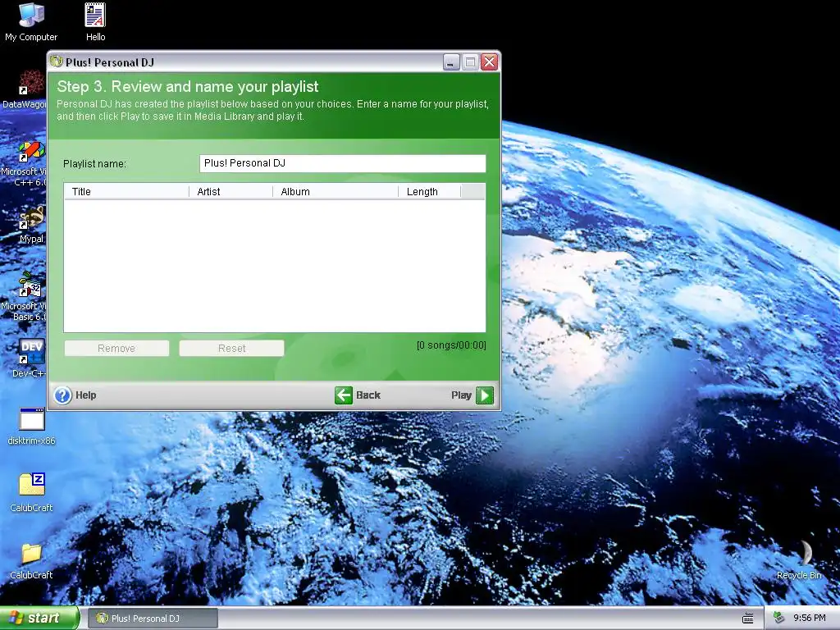Sort playlist by Length column
Image resolution: width=840 pixels, height=630 pixels.
(x=430, y=192)
